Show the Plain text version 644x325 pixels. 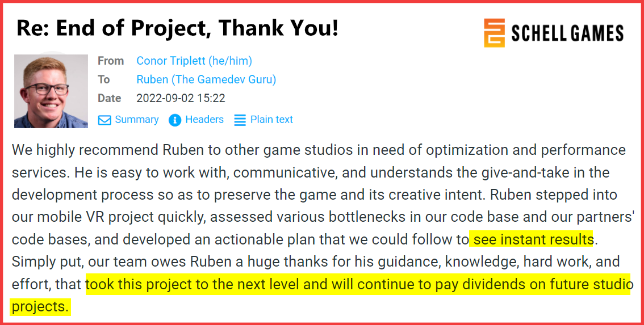[x=271, y=120]
